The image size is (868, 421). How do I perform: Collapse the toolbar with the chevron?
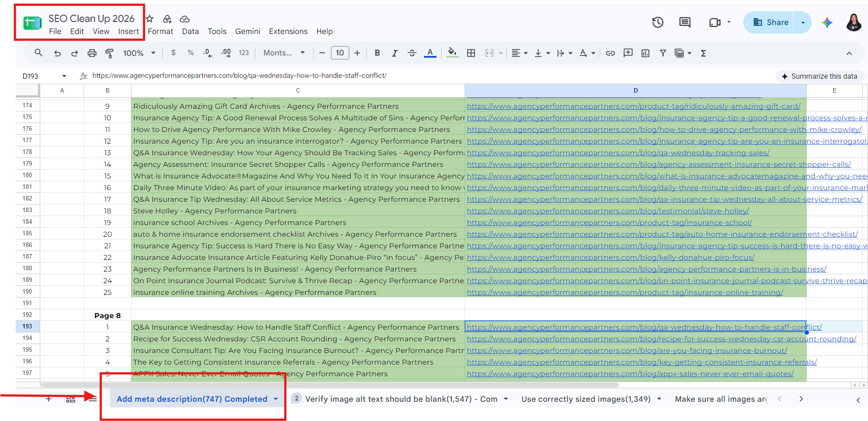tap(849, 53)
